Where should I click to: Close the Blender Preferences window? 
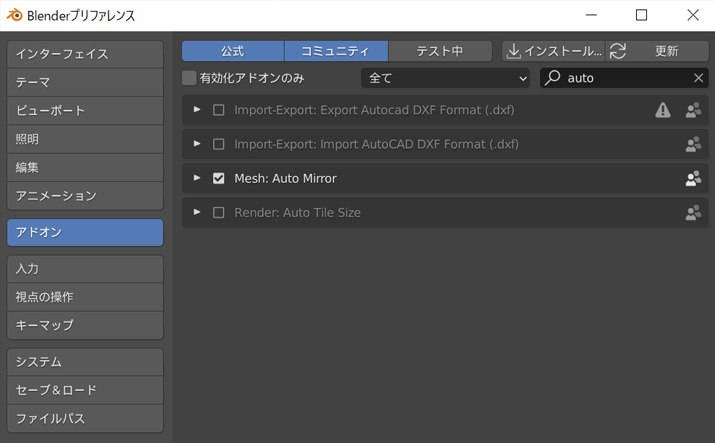(693, 15)
